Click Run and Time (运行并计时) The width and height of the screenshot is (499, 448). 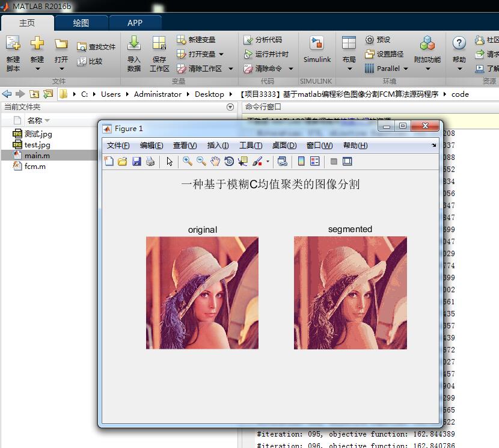point(266,54)
